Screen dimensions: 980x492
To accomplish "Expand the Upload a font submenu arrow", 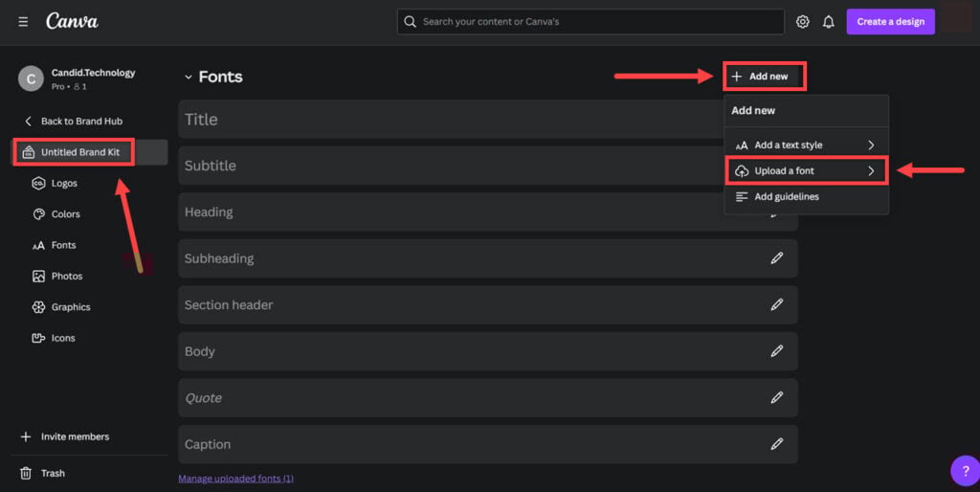I will [x=871, y=170].
